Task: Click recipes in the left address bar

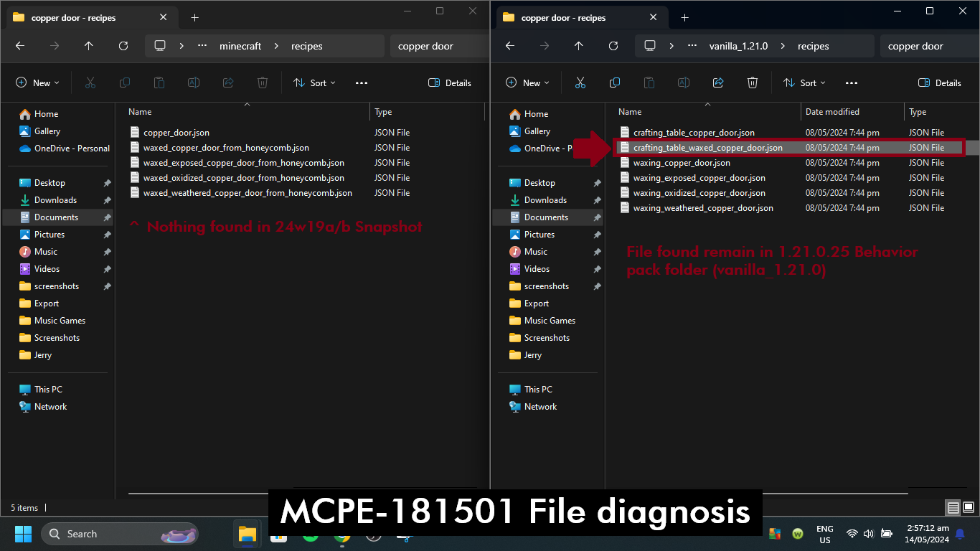Action: (307, 46)
